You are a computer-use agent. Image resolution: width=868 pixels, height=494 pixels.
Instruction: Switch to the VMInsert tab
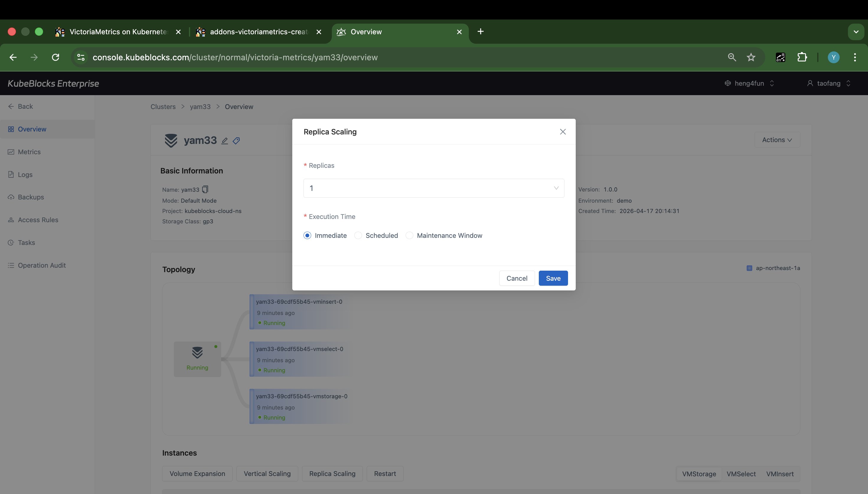[x=780, y=474]
